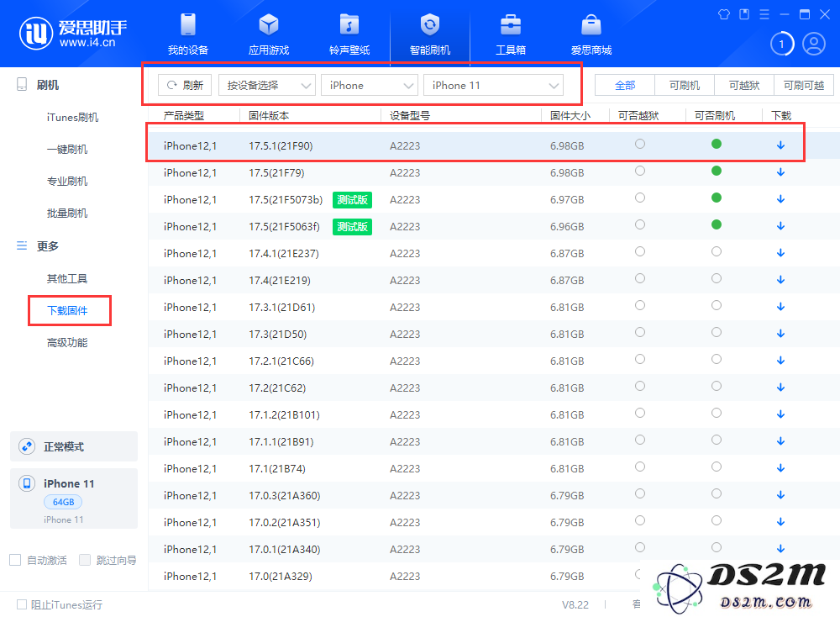840x617 pixels.
Task: Open 其他工具 in sidebar
Action: click(67, 278)
